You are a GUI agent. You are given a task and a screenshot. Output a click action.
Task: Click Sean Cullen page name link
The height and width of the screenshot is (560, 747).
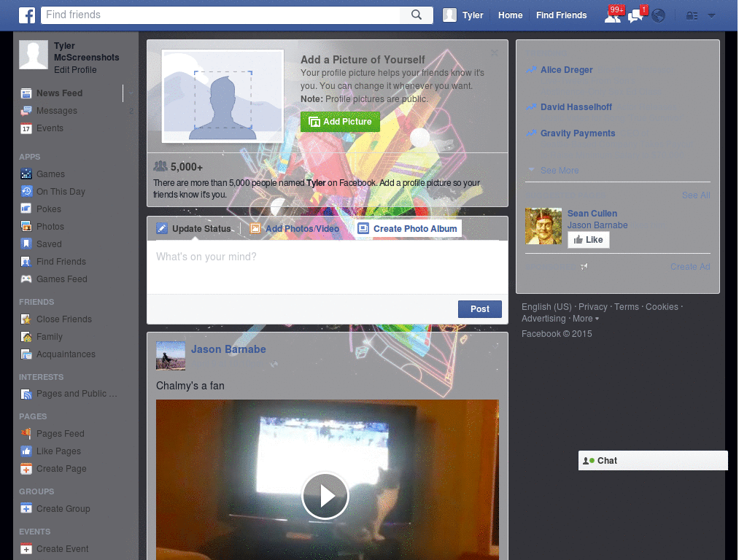pos(592,214)
